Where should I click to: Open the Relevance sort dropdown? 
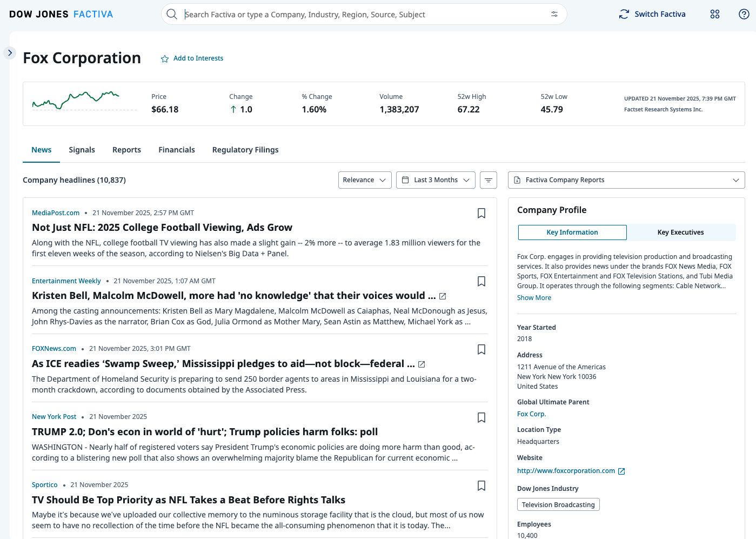(x=365, y=180)
